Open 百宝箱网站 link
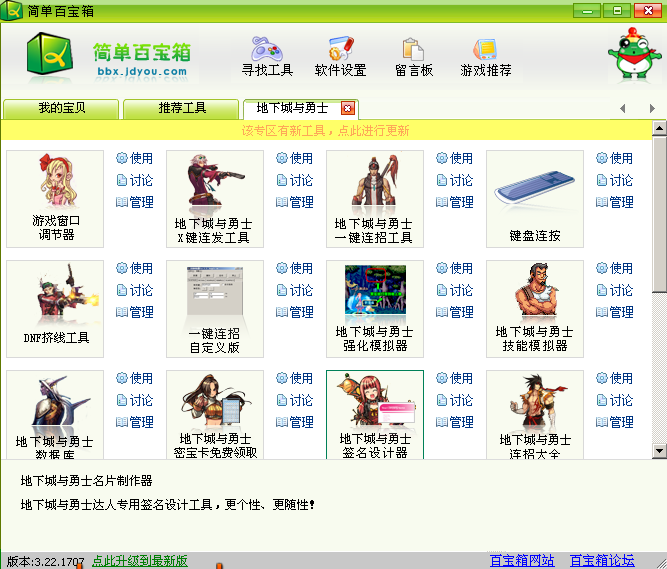Screen dimensions: 667x569 [522, 561]
